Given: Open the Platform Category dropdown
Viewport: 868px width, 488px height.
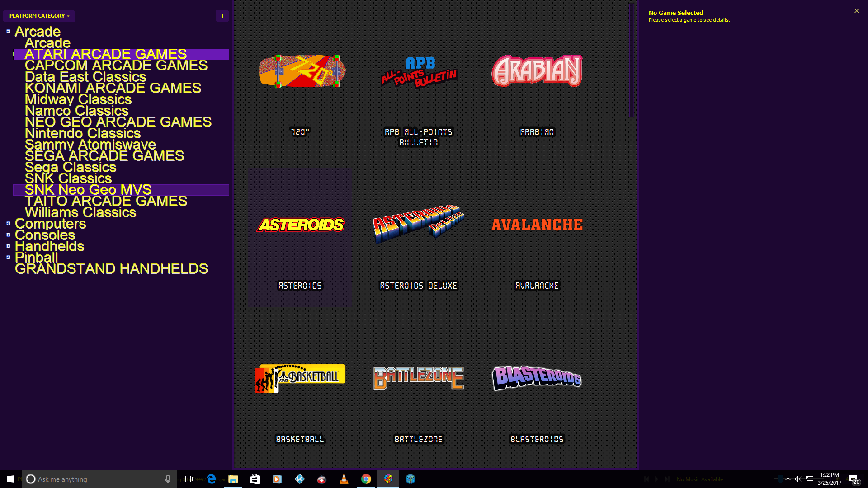Looking at the screenshot, I should [x=39, y=16].
